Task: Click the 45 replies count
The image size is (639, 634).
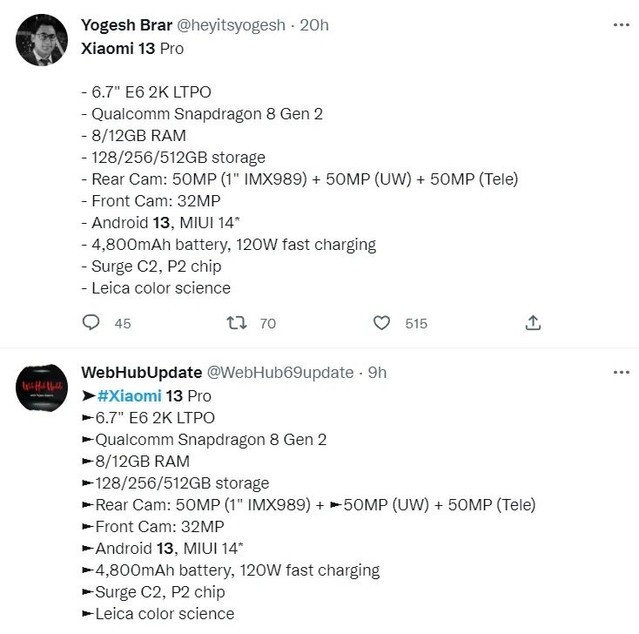Action: (x=123, y=323)
